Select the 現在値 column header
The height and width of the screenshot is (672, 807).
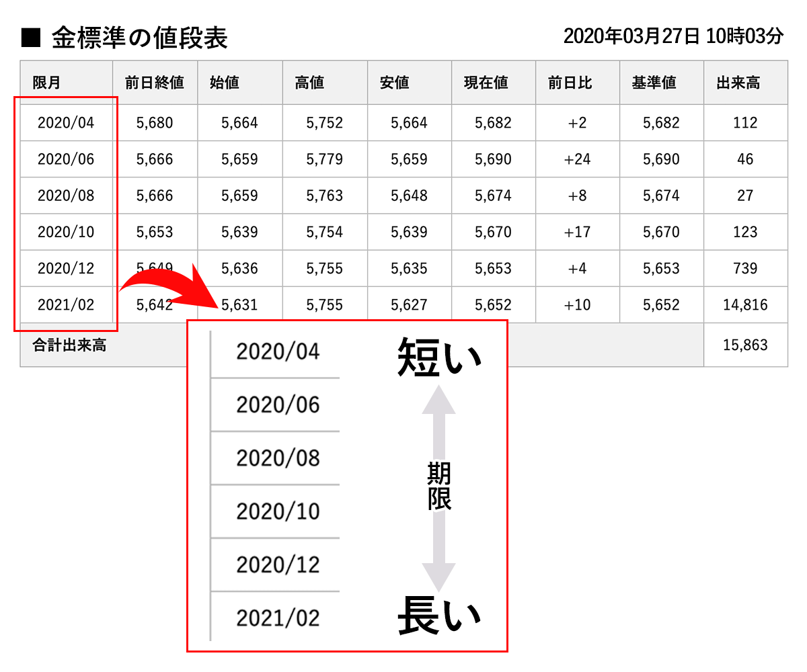[486, 83]
